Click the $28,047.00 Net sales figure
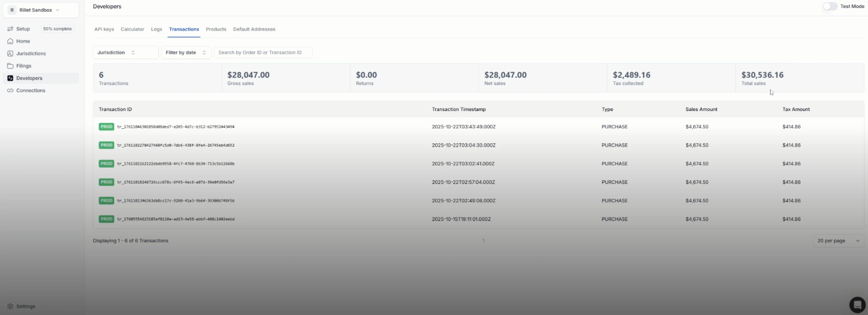This screenshot has height=315, width=868. point(505,75)
